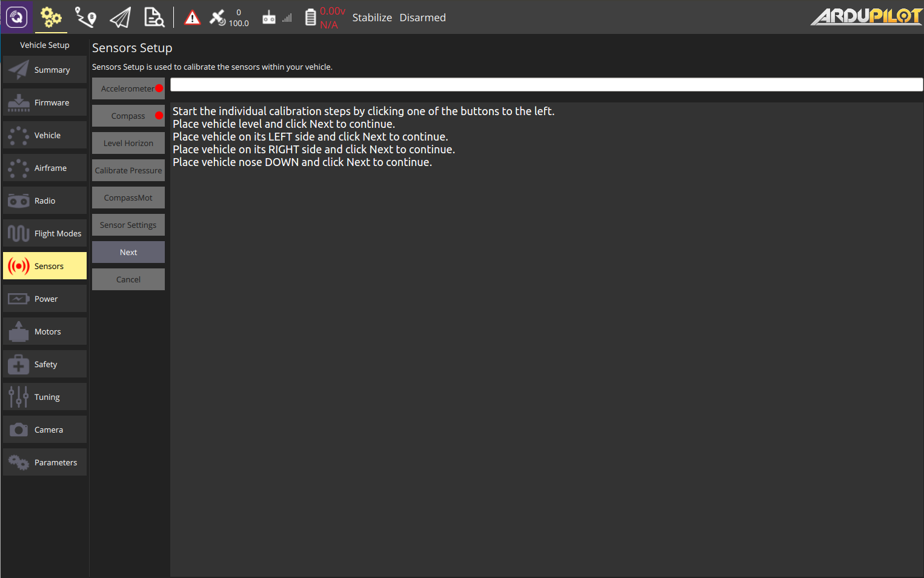The width and height of the screenshot is (924, 578).
Task: Select the Sensors setup page
Action: [x=45, y=266]
